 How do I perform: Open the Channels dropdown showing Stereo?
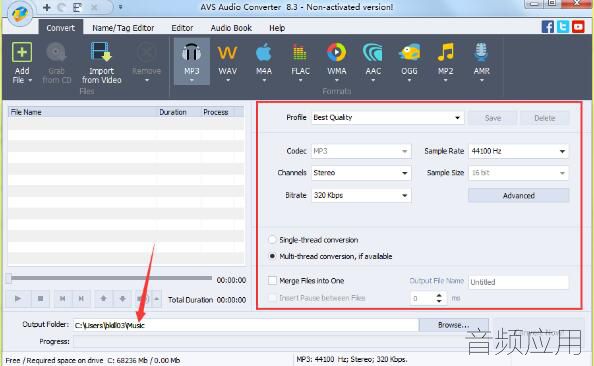361,173
